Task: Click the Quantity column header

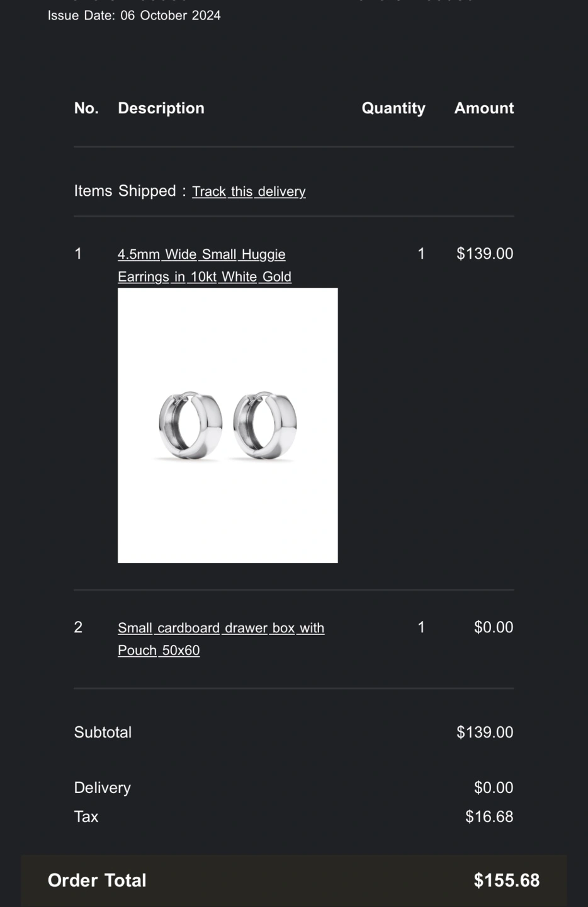Action: point(393,108)
